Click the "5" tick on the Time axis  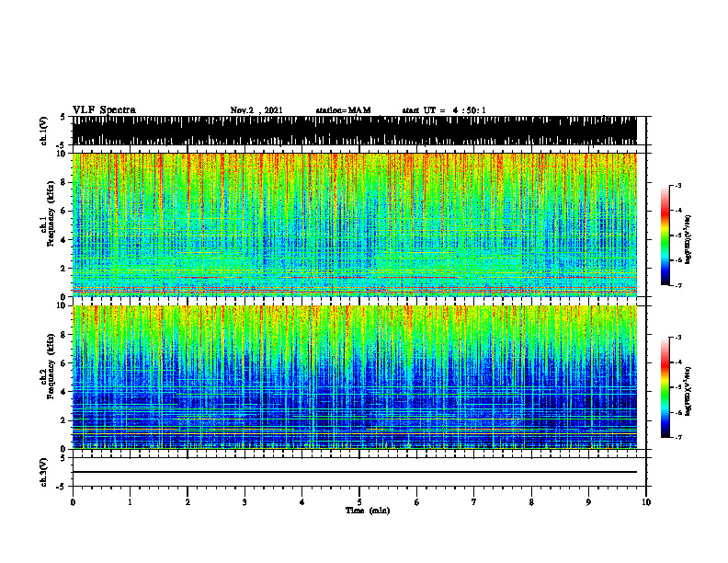click(359, 502)
